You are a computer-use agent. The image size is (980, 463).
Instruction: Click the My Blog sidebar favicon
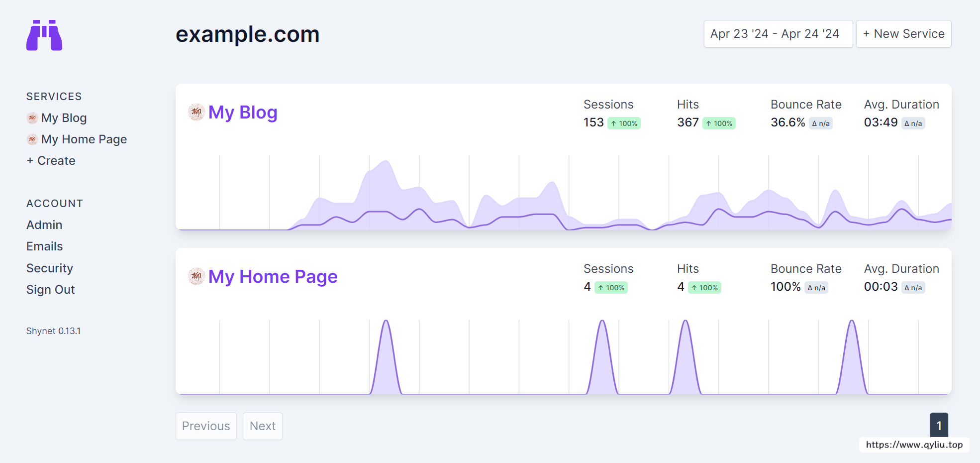(32, 118)
